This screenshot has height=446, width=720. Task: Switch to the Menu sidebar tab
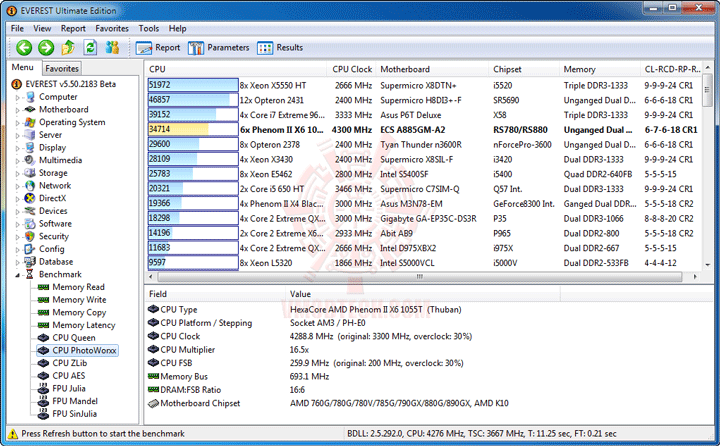click(x=22, y=68)
